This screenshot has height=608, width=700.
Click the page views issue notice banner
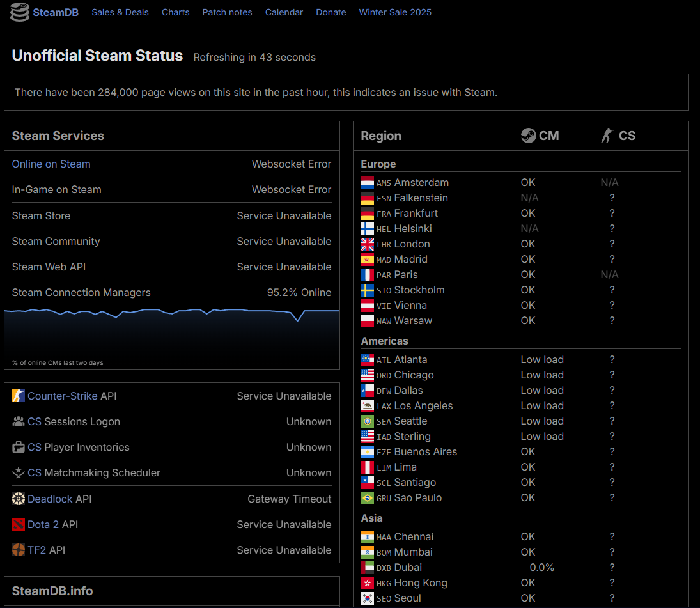point(346,92)
